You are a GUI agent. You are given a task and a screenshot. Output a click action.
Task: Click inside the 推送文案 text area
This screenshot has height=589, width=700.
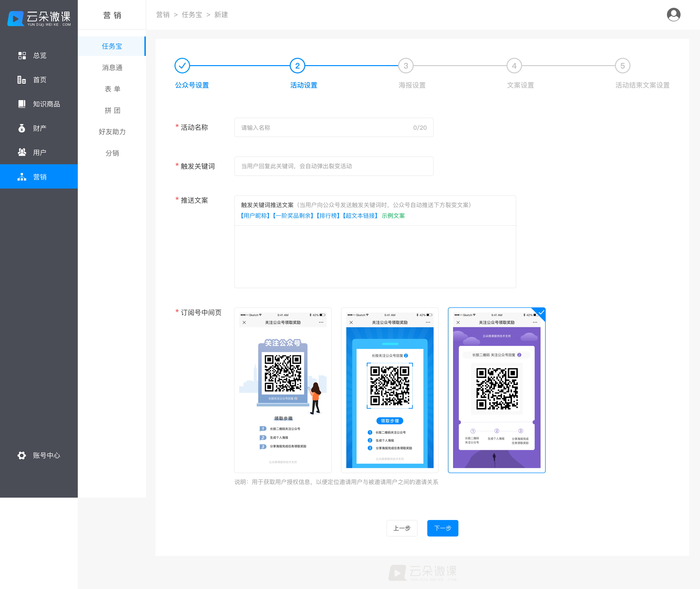[375, 256]
